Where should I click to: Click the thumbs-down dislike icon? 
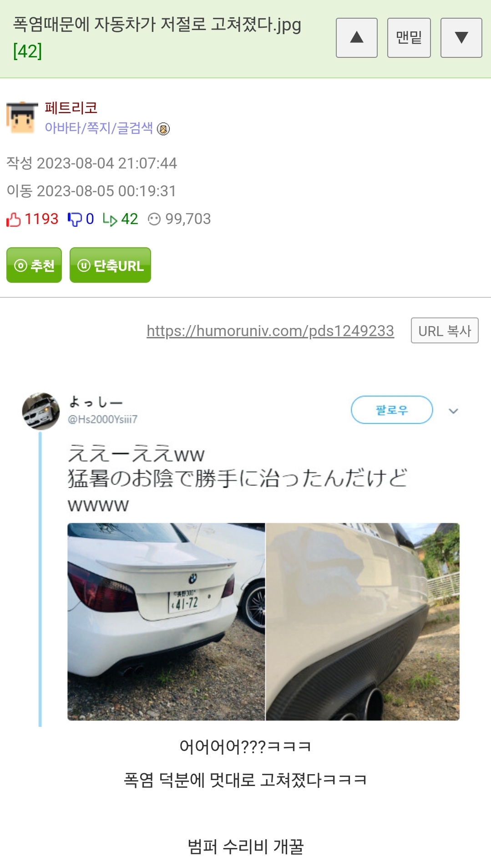(74, 220)
